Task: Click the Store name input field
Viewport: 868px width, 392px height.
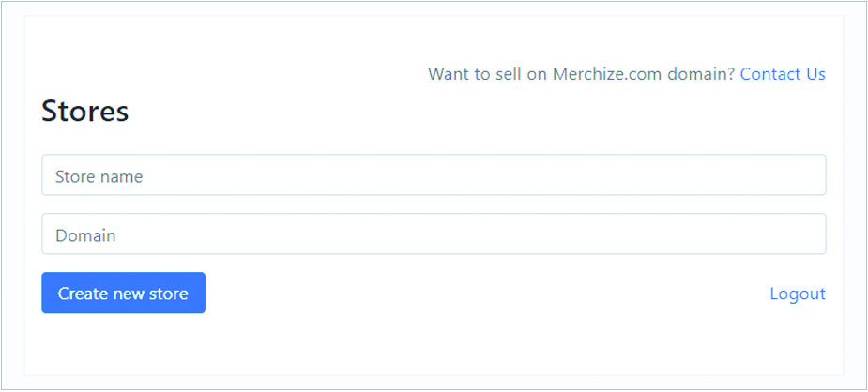Action: pos(434,174)
